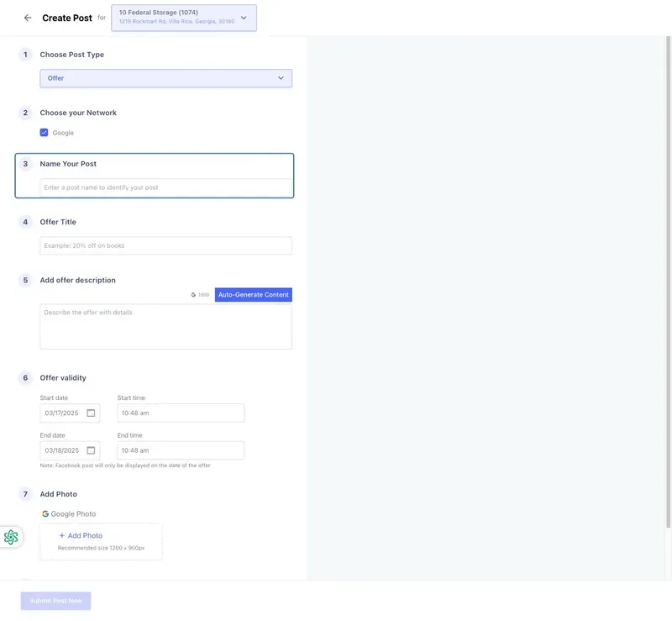Click the Google Photo label
Viewport: 672px width, 621px height.
[x=73, y=513]
